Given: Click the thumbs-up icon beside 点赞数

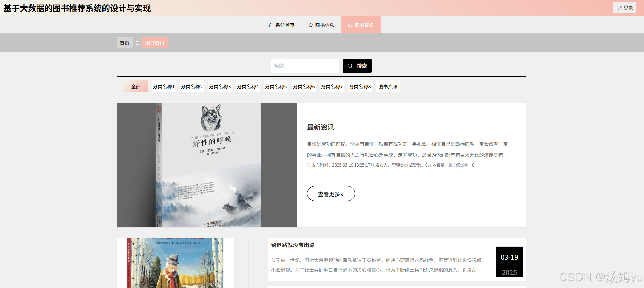Looking at the screenshot, I should pos(406,165).
